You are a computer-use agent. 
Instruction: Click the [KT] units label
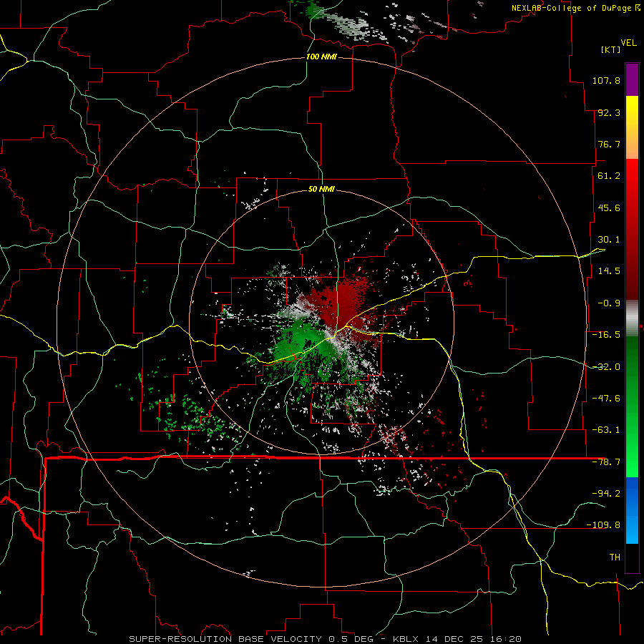[x=611, y=49]
